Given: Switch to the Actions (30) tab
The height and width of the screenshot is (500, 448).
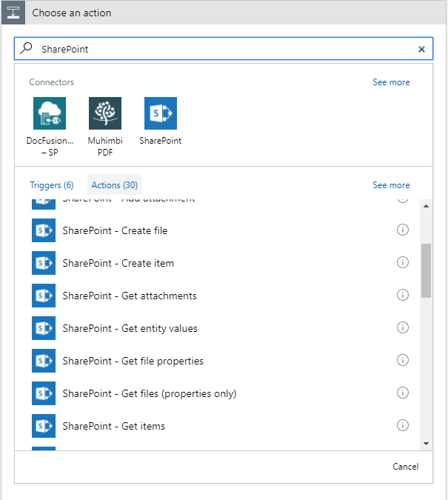Looking at the screenshot, I should 115,184.
